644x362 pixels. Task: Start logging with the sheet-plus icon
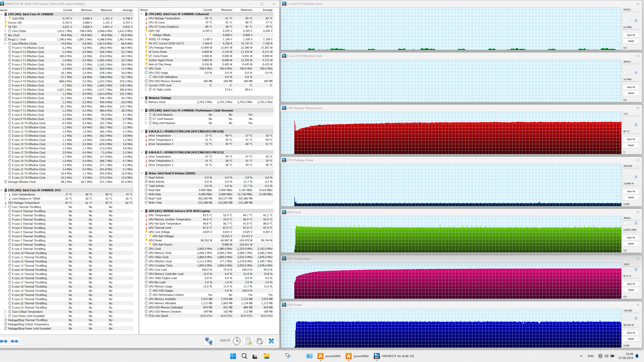[x=248, y=341]
